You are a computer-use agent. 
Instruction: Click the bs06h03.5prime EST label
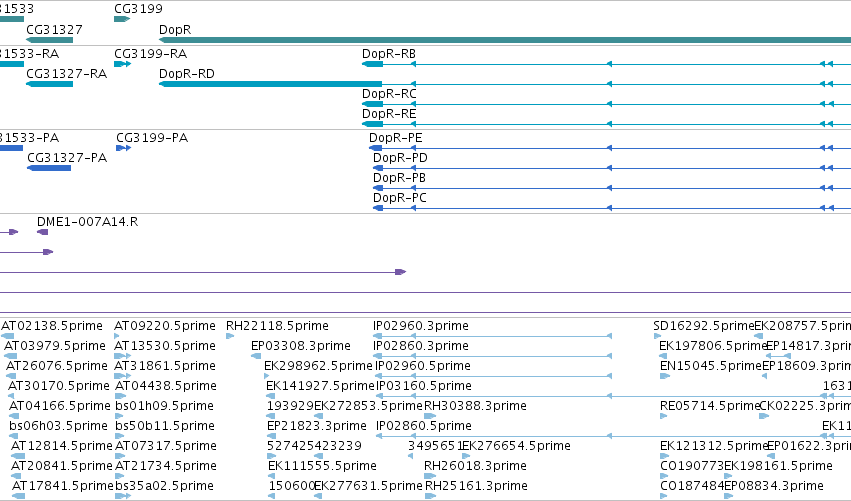pos(58,426)
